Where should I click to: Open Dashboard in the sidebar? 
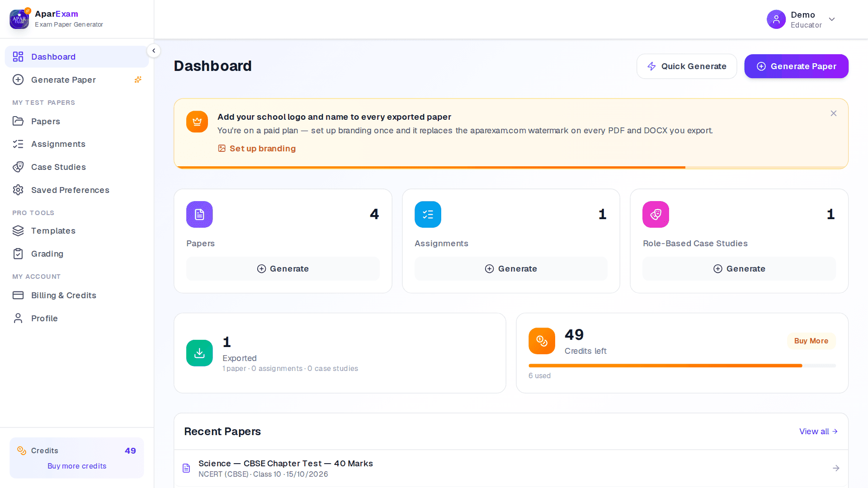point(77,56)
